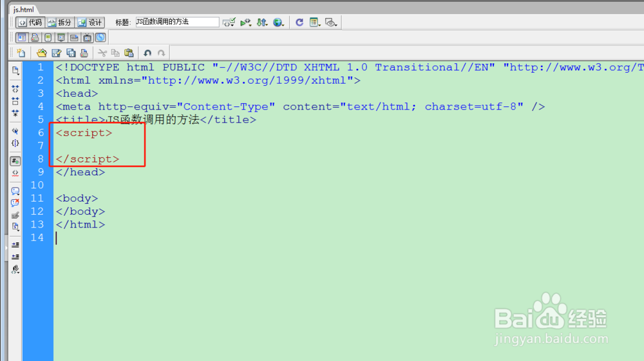644x361 pixels.
Task: Click line number 7 in gutter
Action: click(40, 146)
